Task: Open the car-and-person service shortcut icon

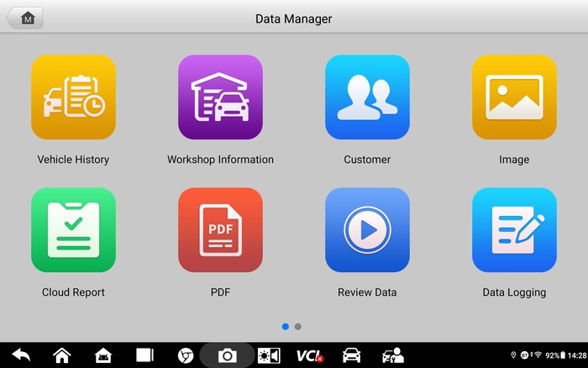Action: [x=393, y=355]
